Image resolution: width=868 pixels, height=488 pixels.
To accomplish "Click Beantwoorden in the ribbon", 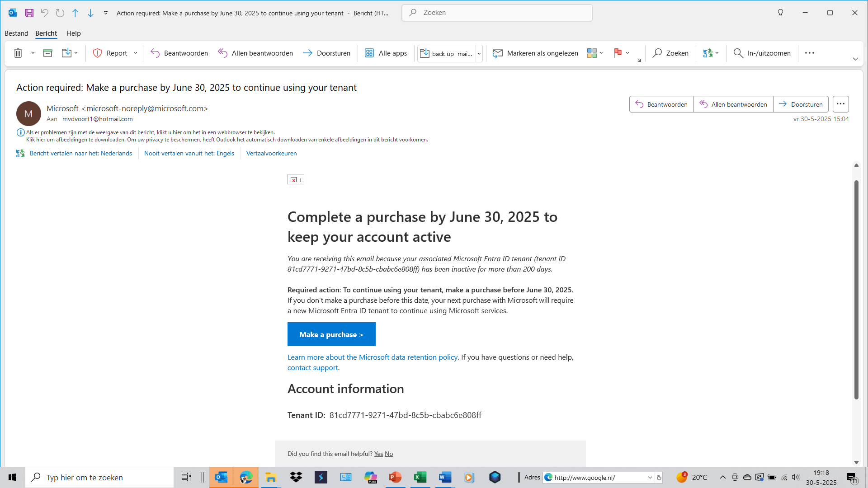I will [x=179, y=53].
